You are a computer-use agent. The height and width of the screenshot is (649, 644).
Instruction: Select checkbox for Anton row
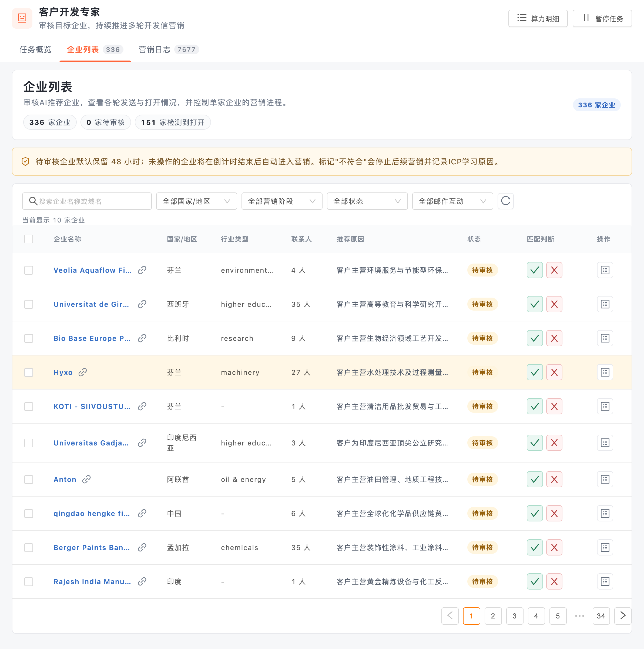coord(29,479)
